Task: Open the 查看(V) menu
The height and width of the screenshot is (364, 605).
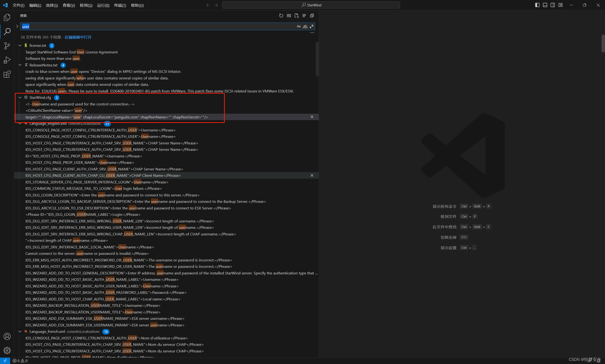Action: (x=69, y=5)
